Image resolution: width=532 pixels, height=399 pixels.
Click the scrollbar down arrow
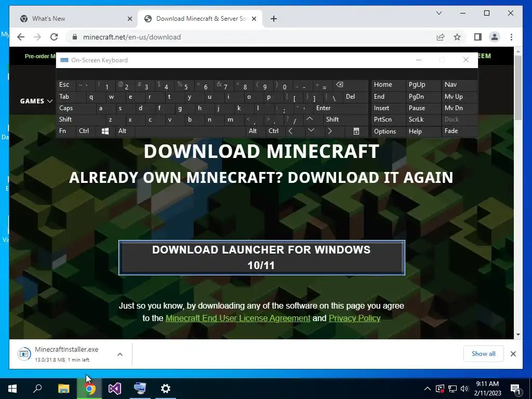pos(518,335)
